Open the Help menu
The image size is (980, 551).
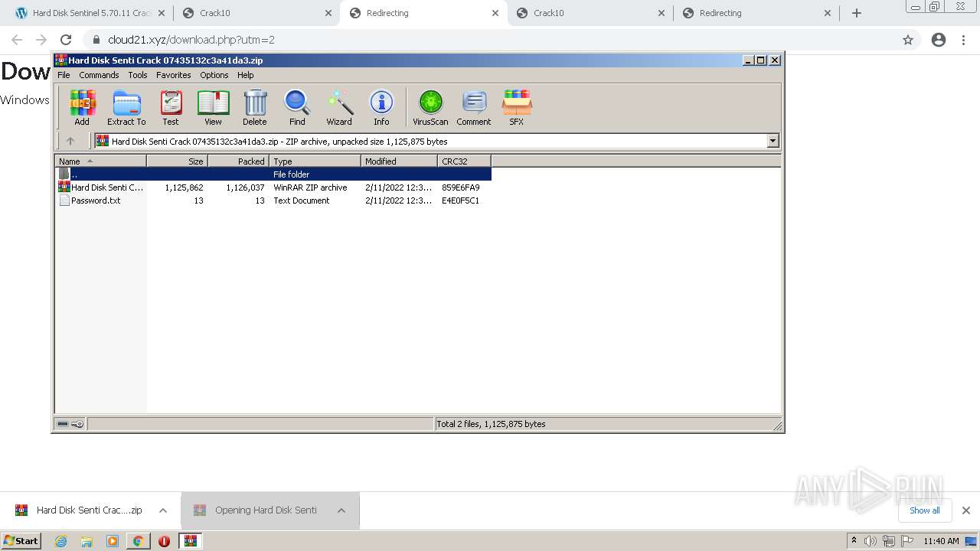[246, 75]
